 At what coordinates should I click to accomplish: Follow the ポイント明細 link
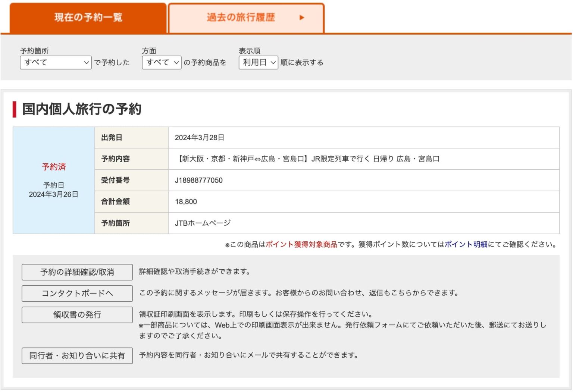tap(466, 245)
